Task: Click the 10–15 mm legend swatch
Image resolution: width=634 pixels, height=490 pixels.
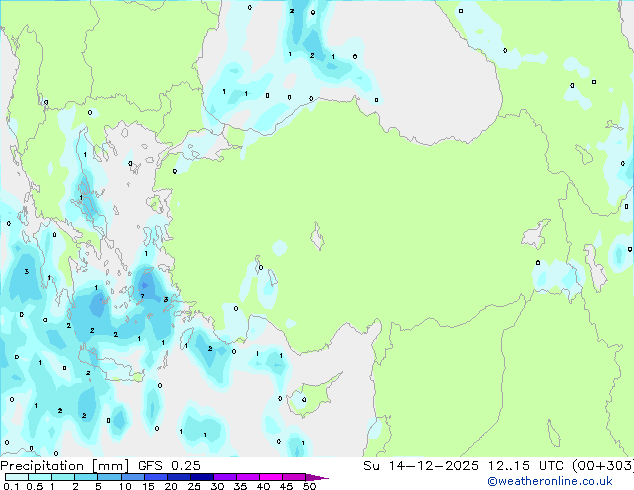Action: pyautogui.click(x=133, y=477)
